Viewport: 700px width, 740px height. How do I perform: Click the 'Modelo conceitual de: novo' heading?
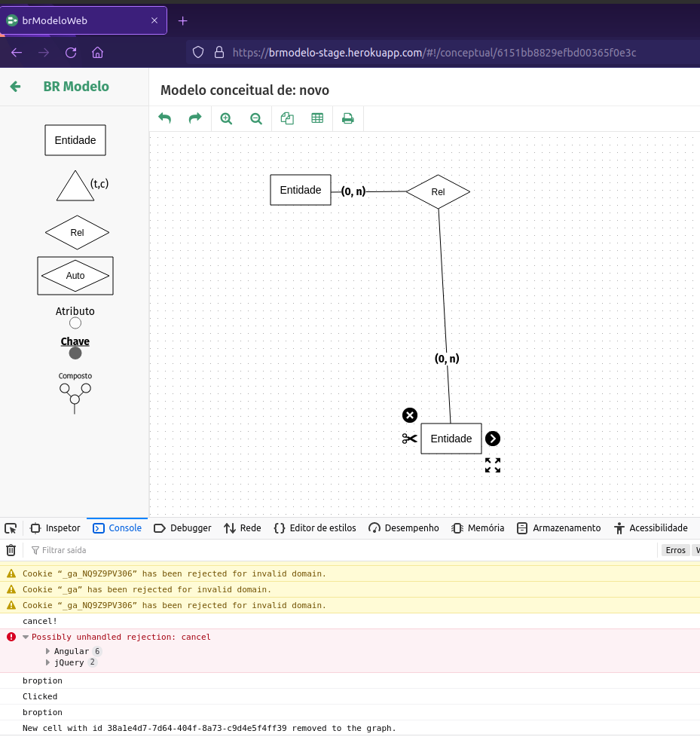click(x=245, y=90)
